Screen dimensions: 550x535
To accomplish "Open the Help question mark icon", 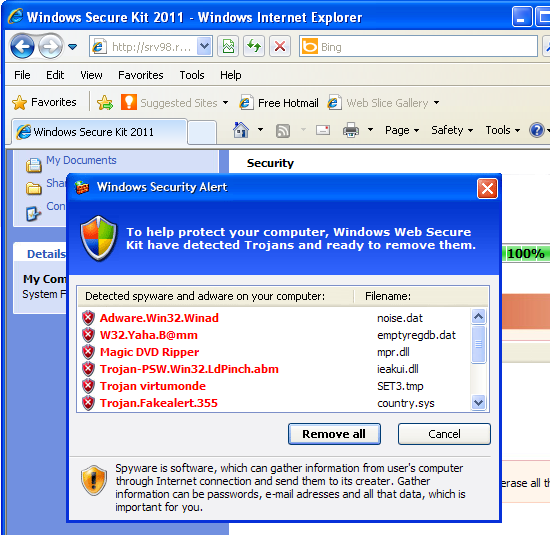I will click(536, 130).
